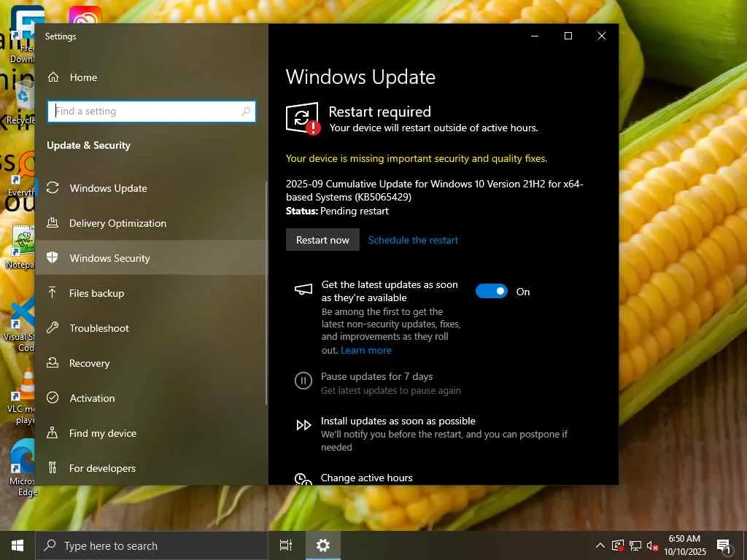Click the Recovery sidebar icon
Image resolution: width=747 pixels, height=560 pixels.
pos(53,363)
